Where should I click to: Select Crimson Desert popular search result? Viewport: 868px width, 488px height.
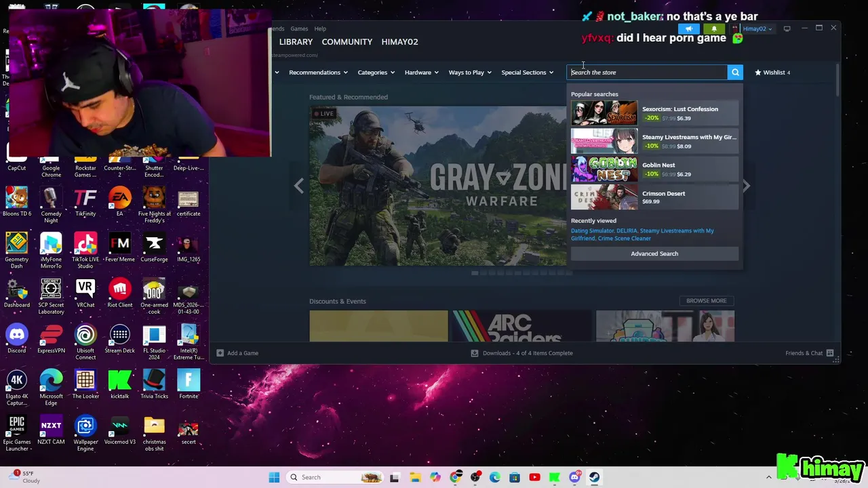pyautogui.click(x=654, y=197)
